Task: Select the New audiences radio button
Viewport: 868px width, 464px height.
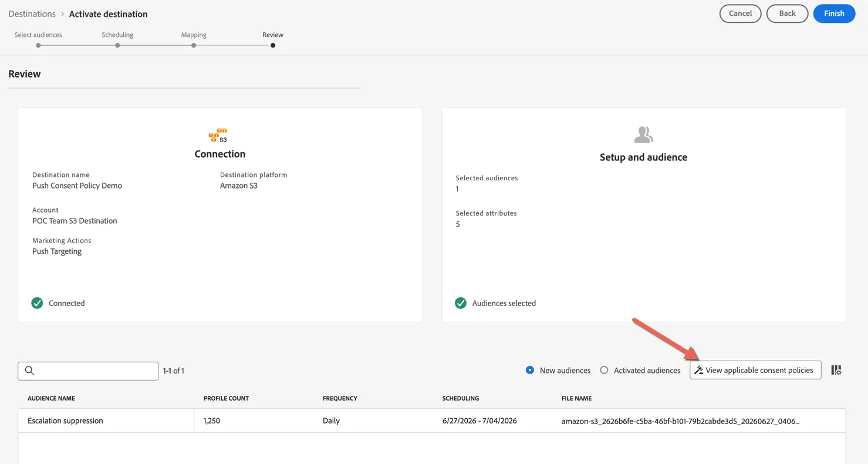Action: pyautogui.click(x=530, y=370)
